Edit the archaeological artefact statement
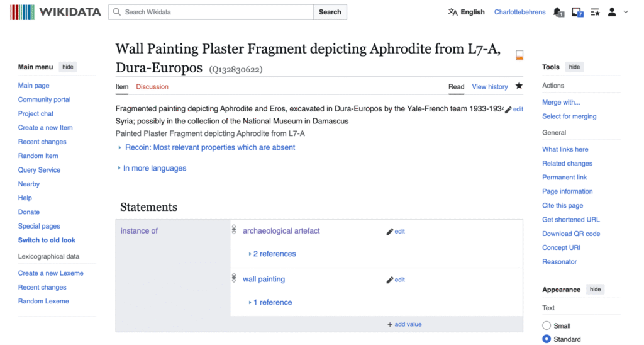 tap(396, 232)
